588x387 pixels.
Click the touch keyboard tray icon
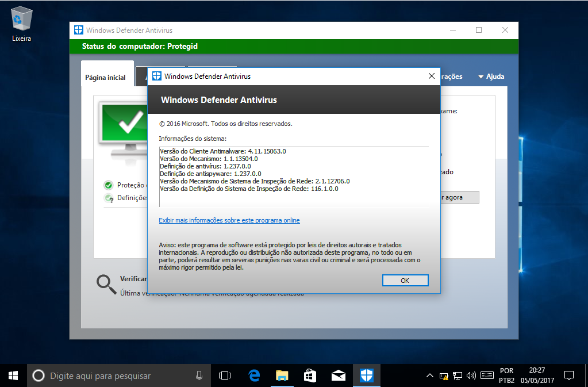487,375
